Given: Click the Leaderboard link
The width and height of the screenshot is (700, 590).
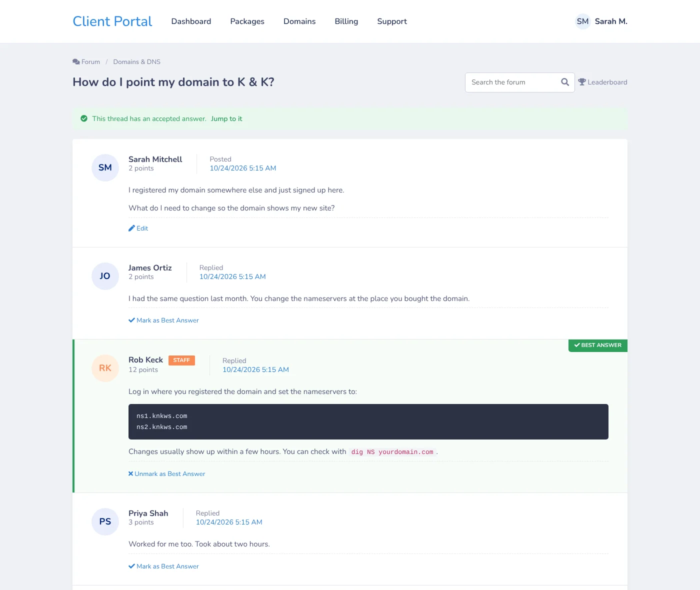Looking at the screenshot, I should click(602, 82).
